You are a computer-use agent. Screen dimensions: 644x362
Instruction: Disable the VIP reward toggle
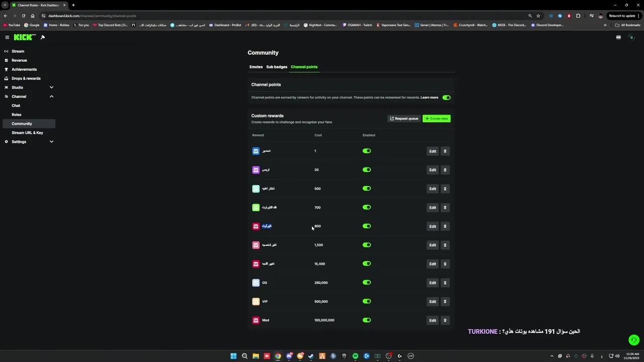pyautogui.click(x=367, y=302)
